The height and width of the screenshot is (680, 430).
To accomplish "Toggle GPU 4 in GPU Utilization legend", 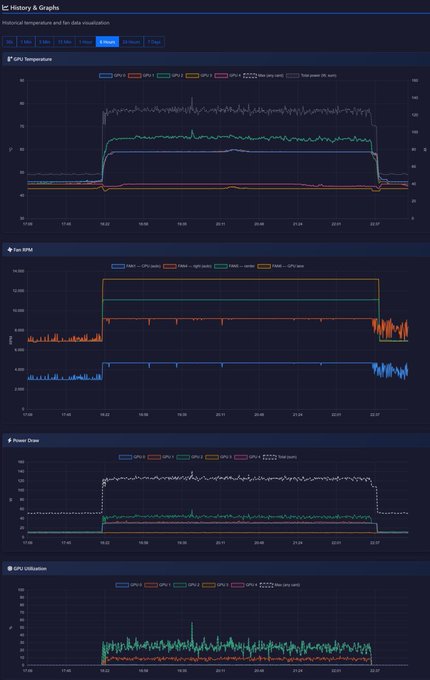I will (x=244, y=585).
